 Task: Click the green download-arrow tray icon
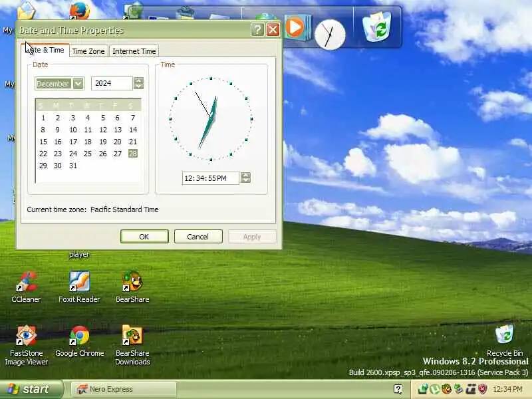(423, 389)
